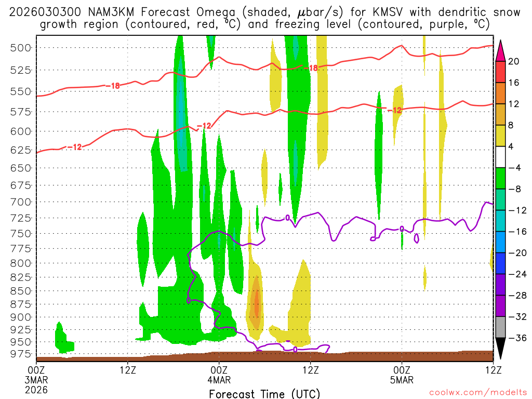Click the 500 pressure level label
Screen dimensions: 532x399
21,48
